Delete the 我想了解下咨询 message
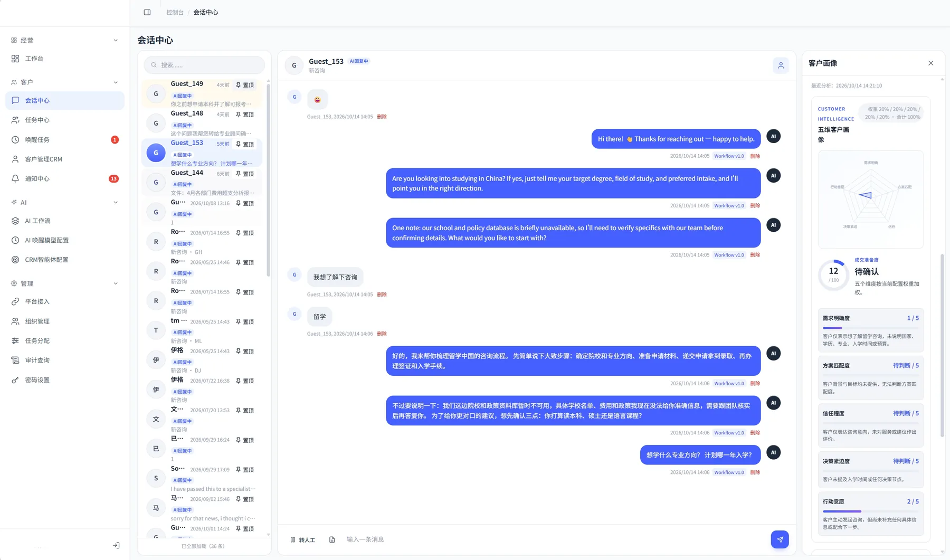The height and width of the screenshot is (560, 950). 382,295
